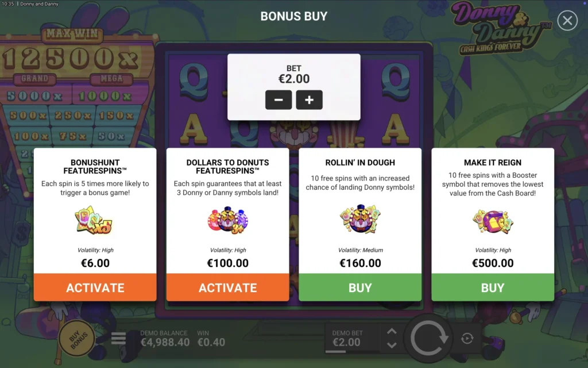Click the Dollars to Donuts 3+ icon
The height and width of the screenshot is (368, 588).
227,220
